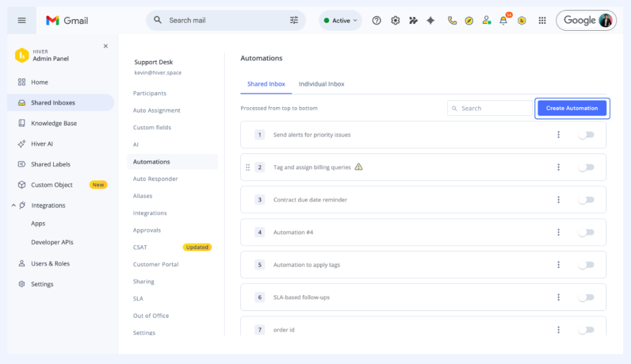631x364 pixels.
Task: Click the phone call icon in top bar
Action: click(452, 20)
